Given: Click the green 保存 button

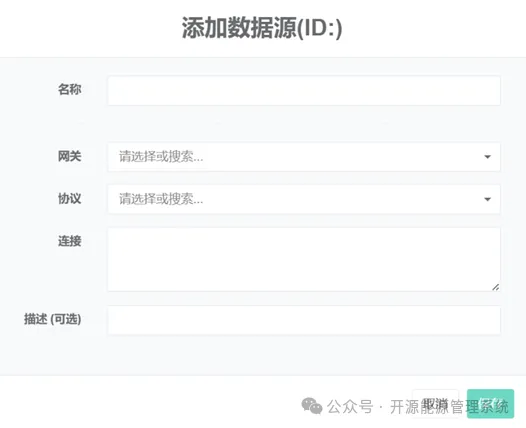Looking at the screenshot, I should pos(490,404).
